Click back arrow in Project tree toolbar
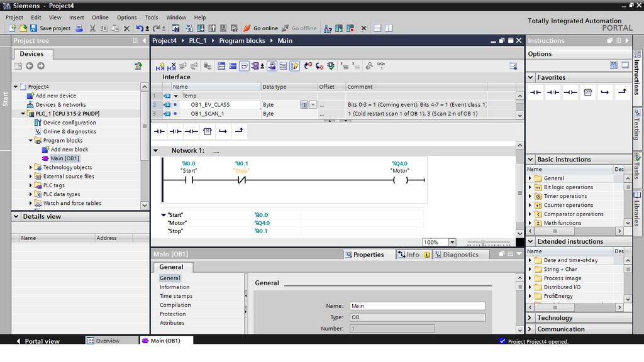The width and height of the screenshot is (644, 362). pos(30,66)
